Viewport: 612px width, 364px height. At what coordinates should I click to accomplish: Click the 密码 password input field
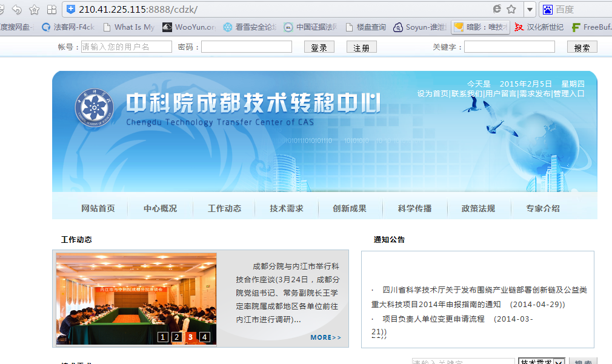pos(246,47)
